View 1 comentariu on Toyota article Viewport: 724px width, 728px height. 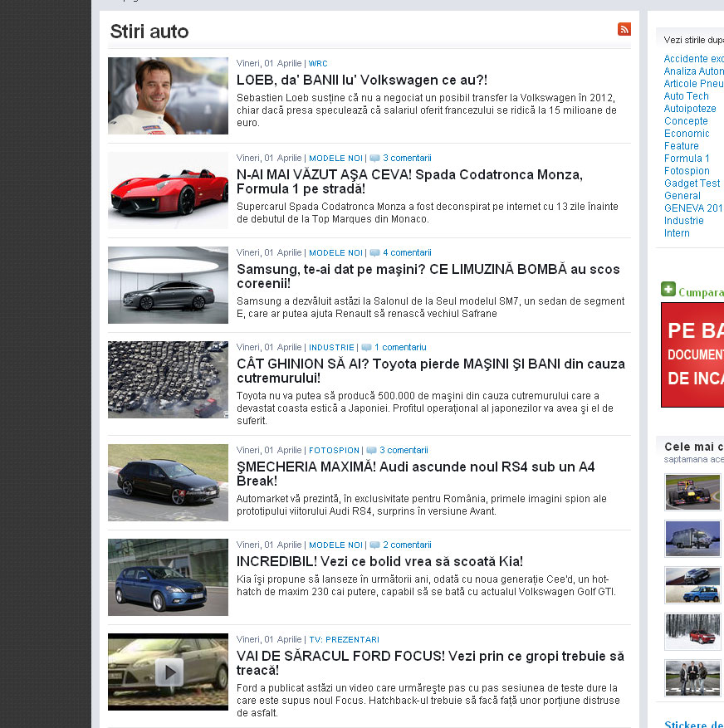tap(400, 347)
